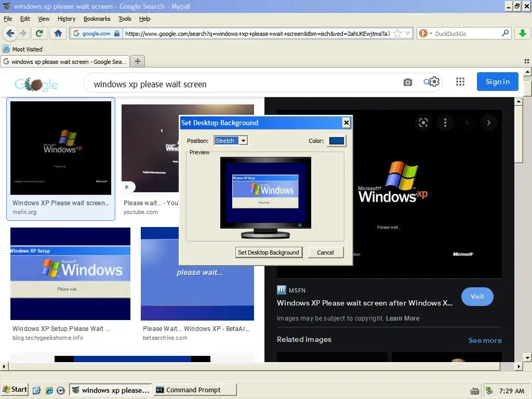The height and width of the screenshot is (399, 532).
Task: Play the YouTube result video icon
Action: pos(127,187)
